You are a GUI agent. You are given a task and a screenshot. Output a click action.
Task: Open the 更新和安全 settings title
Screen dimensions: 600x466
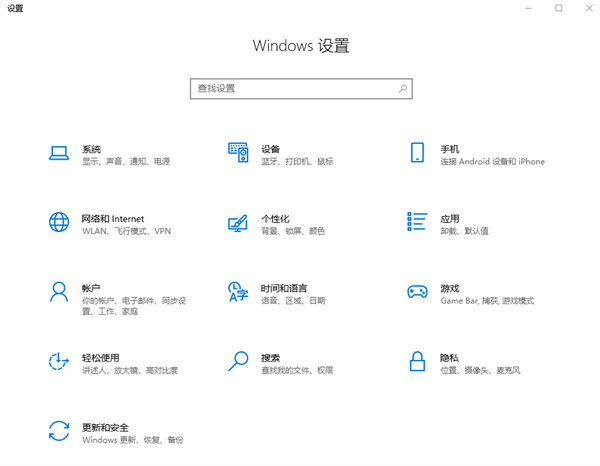(105, 427)
